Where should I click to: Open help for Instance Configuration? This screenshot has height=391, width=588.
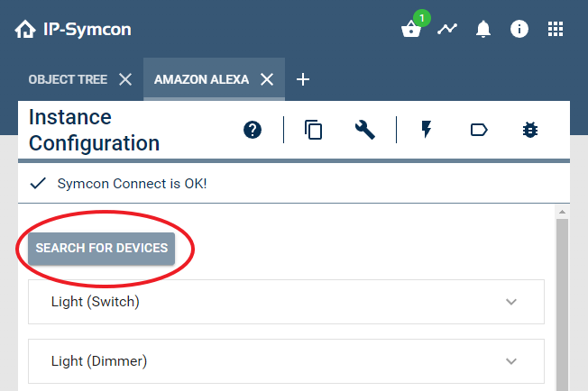pos(253,130)
